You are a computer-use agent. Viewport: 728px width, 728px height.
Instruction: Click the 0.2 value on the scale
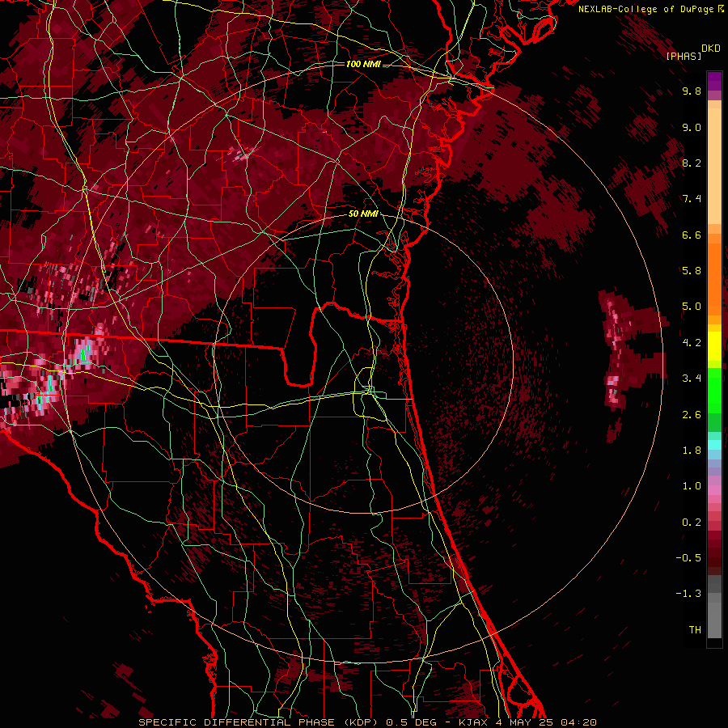pos(692,523)
